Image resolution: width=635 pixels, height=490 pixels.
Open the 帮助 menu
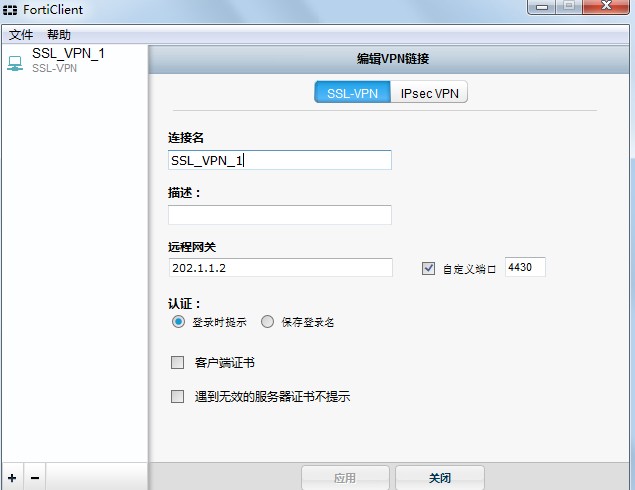click(x=59, y=35)
